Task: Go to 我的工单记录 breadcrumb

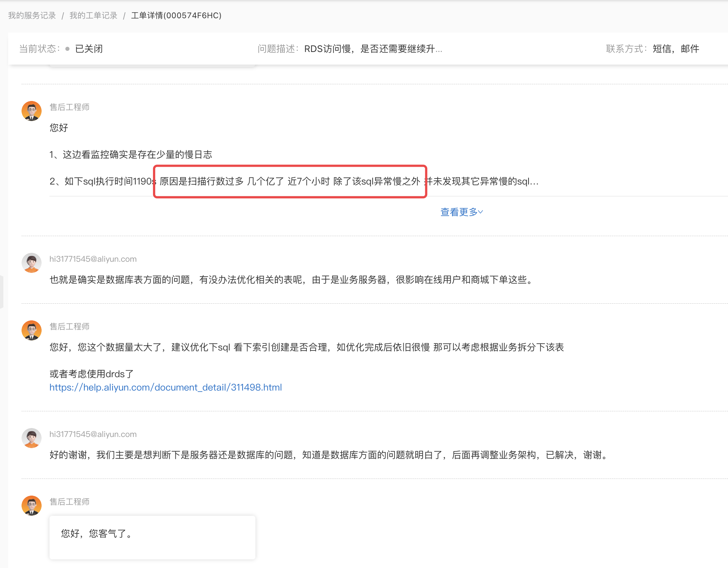Action: point(93,16)
